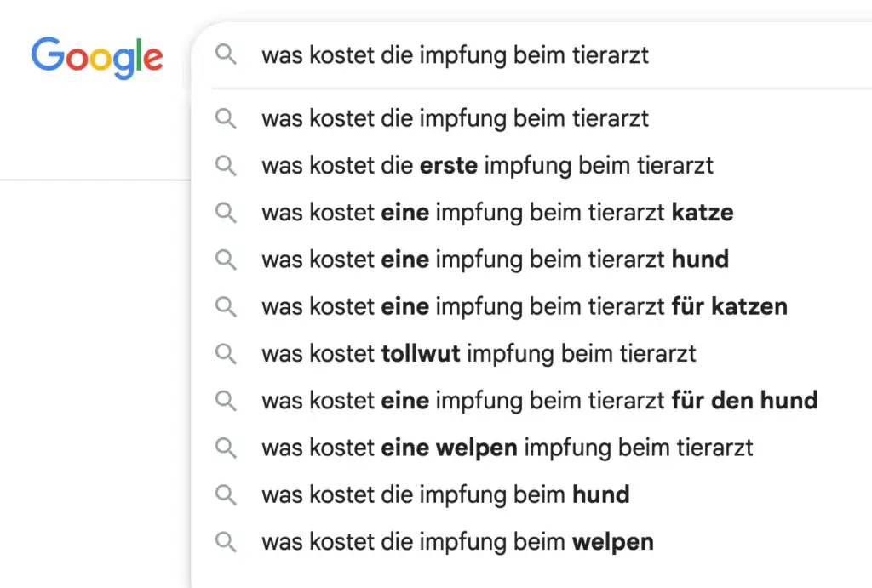Select suggestion 'was kostet die erste impfung beim tierarzt'
Image resolution: width=872 pixels, height=588 pixels.
click(x=487, y=165)
